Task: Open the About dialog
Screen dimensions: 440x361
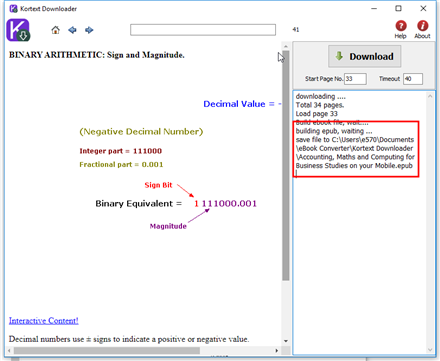Action: (x=422, y=30)
